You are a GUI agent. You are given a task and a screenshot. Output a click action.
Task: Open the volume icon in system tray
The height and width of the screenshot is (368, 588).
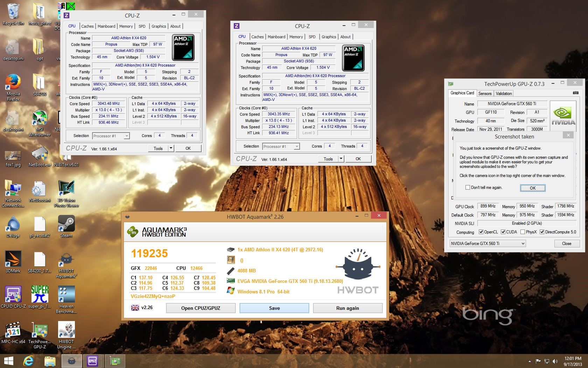(x=555, y=361)
